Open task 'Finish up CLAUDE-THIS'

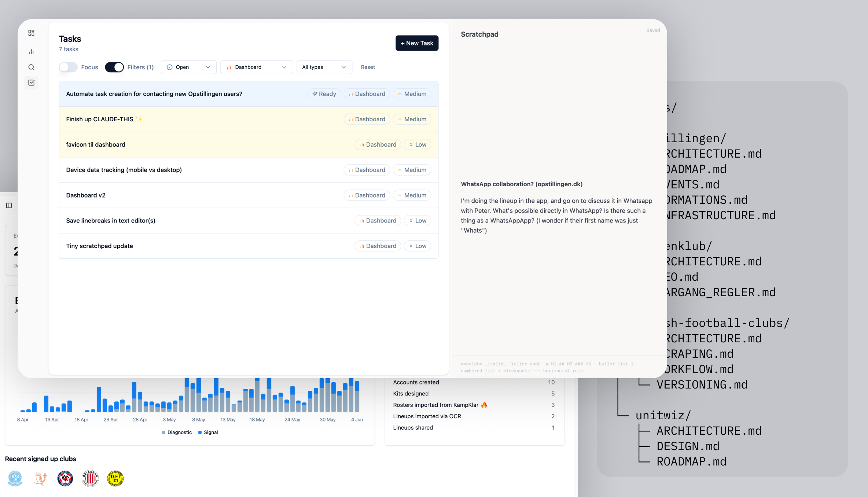pyautogui.click(x=249, y=119)
